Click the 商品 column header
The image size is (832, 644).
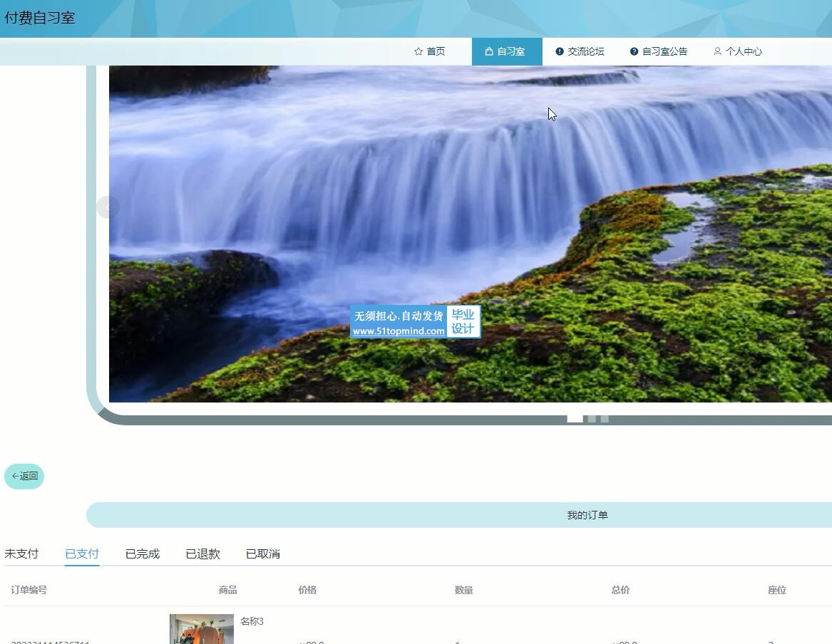pos(227,590)
